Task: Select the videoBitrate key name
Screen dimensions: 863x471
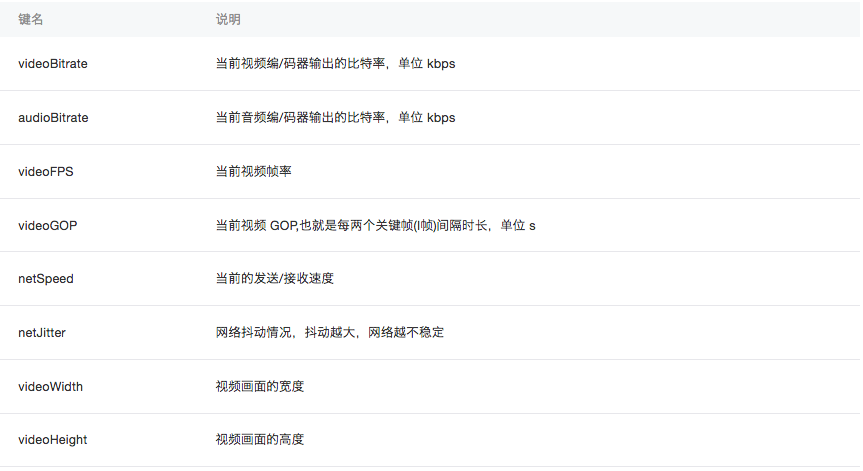Action: tap(53, 64)
